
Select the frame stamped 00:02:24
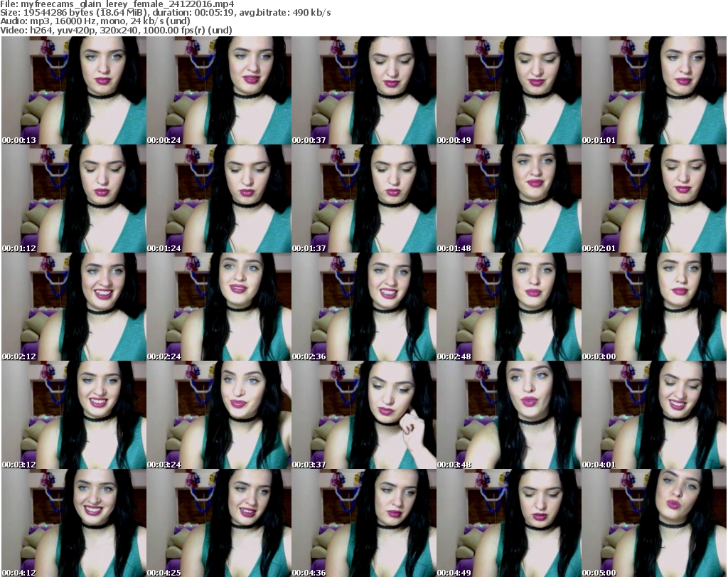(219, 307)
